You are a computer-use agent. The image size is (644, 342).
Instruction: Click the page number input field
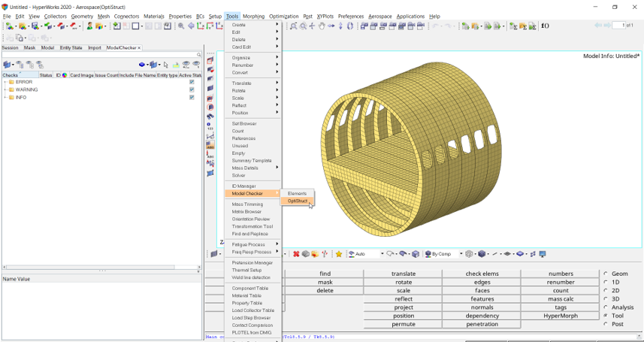point(619,26)
